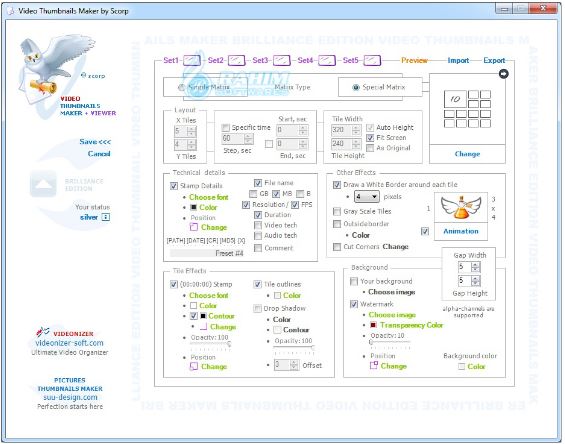Enable the Gray Scale Tiles checkbox
Screen dimensions: 565x444
click(337, 211)
